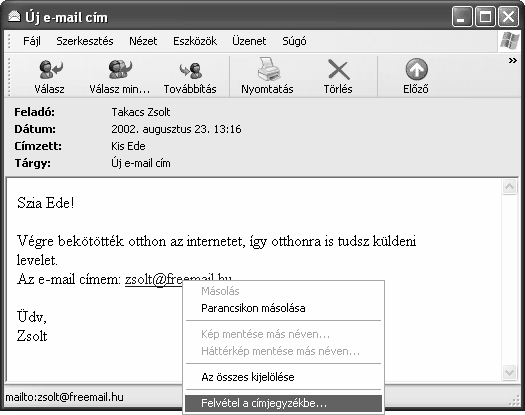Click recipient name Kis Ede
525x415 pixels.
click(128, 146)
